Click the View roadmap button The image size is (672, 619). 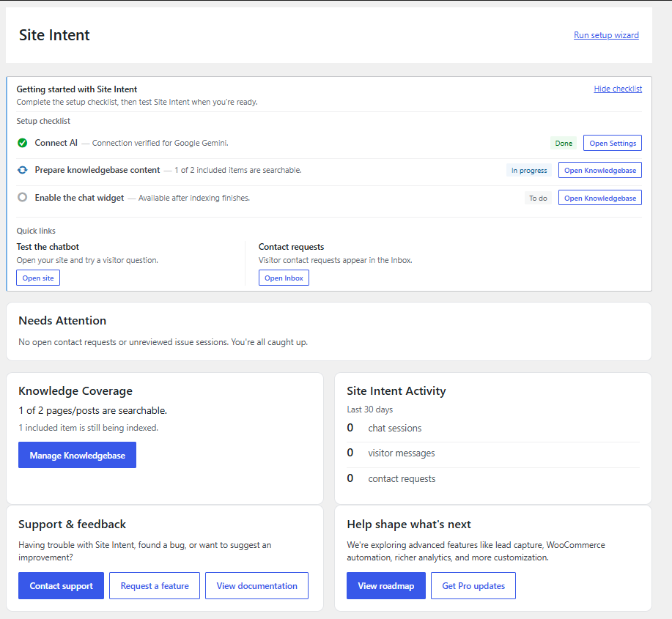point(386,585)
